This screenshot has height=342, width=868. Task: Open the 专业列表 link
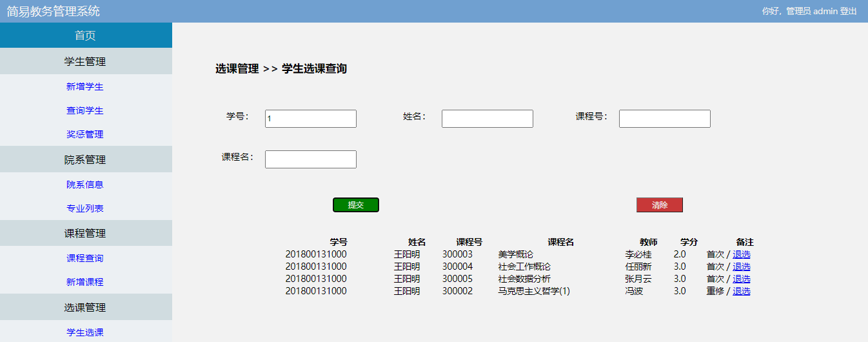(x=85, y=208)
